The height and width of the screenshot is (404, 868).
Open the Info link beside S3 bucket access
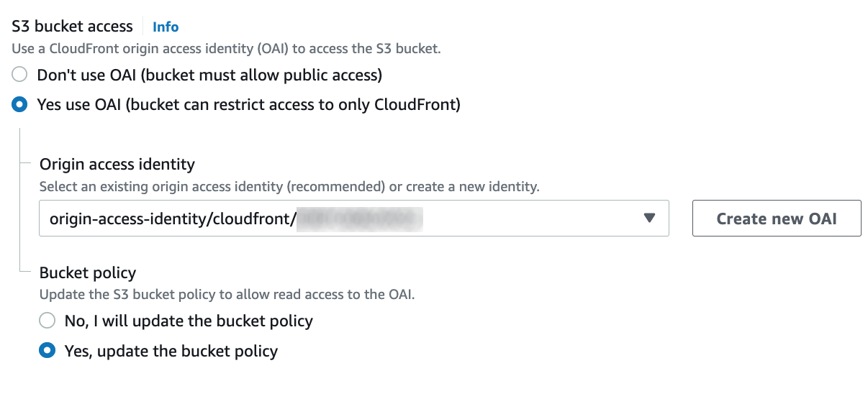coord(166,27)
